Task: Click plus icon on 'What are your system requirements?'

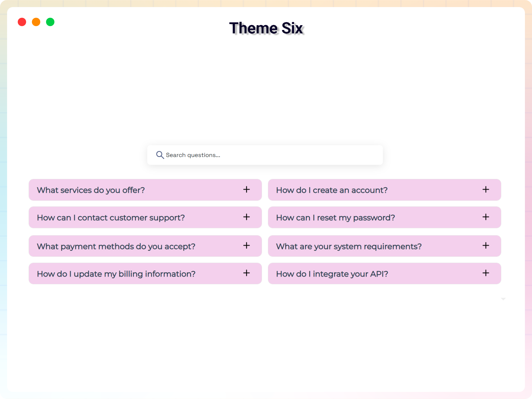Action: [x=486, y=246]
